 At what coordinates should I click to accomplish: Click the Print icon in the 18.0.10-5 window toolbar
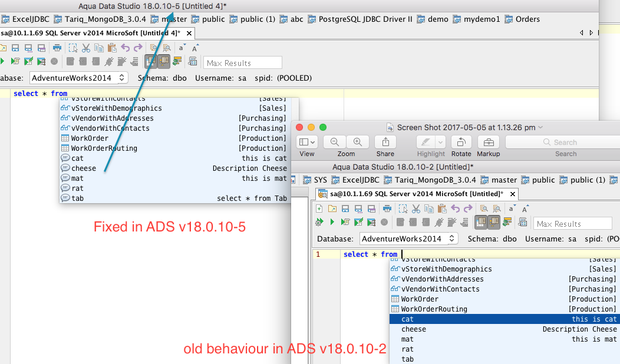coord(57,48)
